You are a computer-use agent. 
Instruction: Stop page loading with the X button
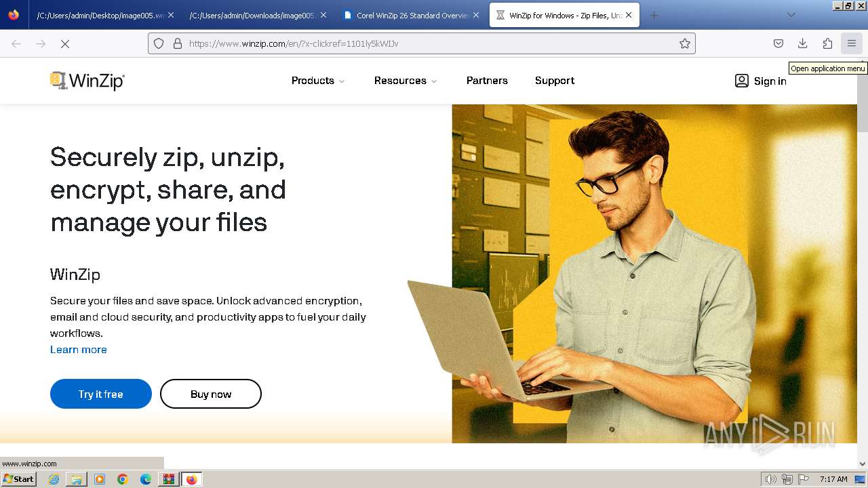point(65,43)
